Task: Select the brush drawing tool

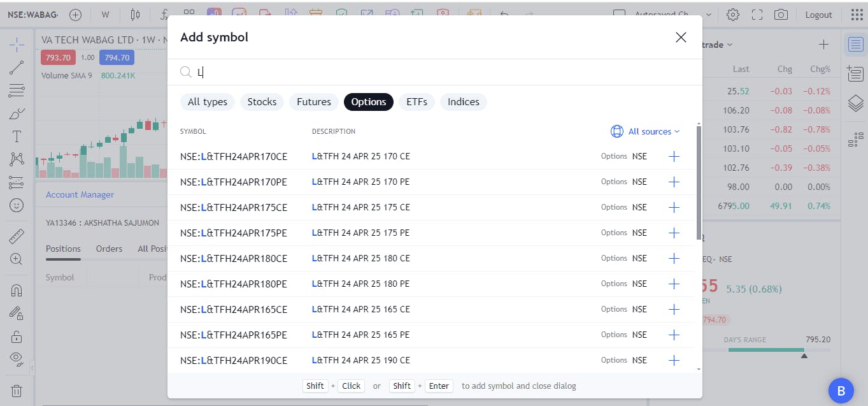Action: pos(17,114)
